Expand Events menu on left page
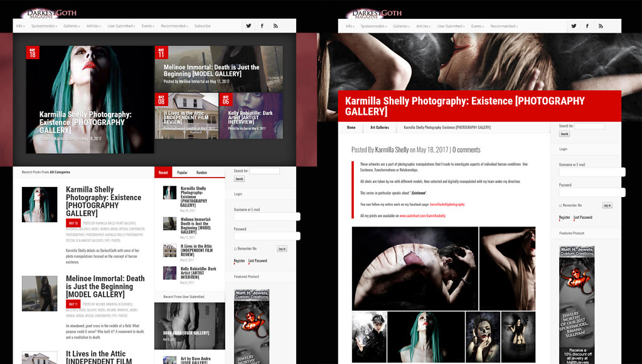The width and height of the screenshot is (642, 364). click(x=148, y=26)
